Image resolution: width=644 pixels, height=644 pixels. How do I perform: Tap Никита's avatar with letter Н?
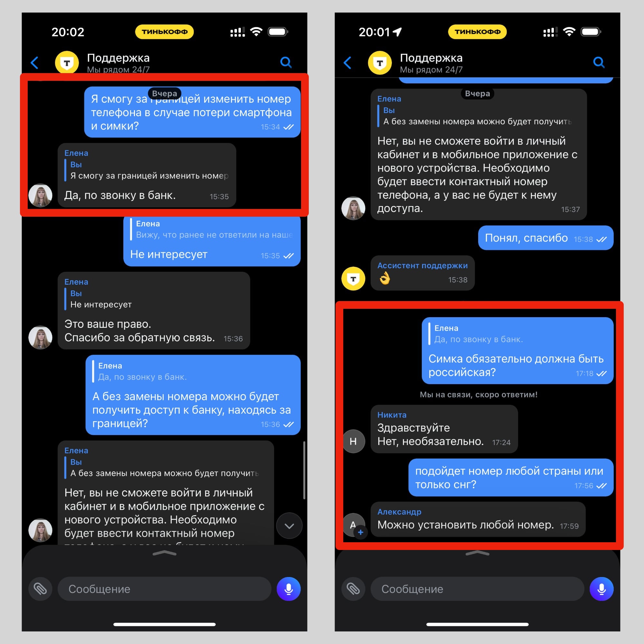tap(353, 441)
